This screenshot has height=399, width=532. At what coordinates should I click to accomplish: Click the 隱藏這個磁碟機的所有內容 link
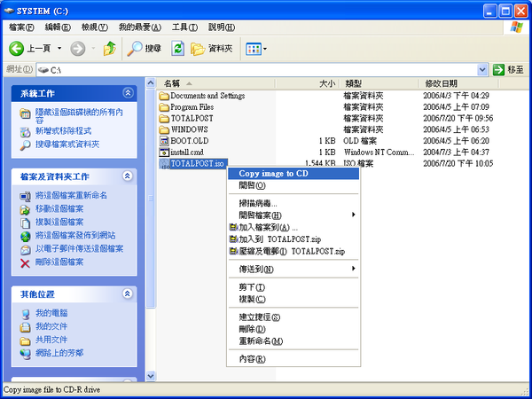coord(79,116)
